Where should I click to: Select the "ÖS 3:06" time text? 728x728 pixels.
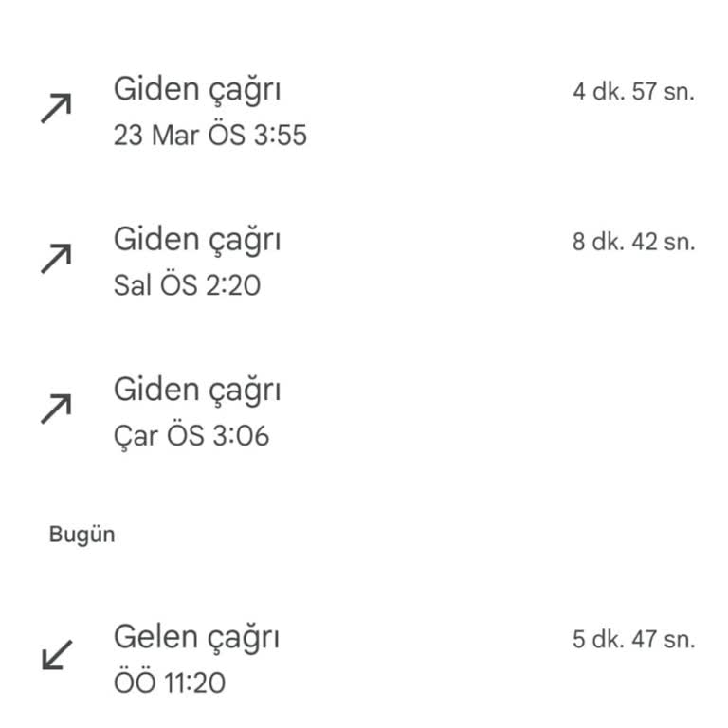218,435
